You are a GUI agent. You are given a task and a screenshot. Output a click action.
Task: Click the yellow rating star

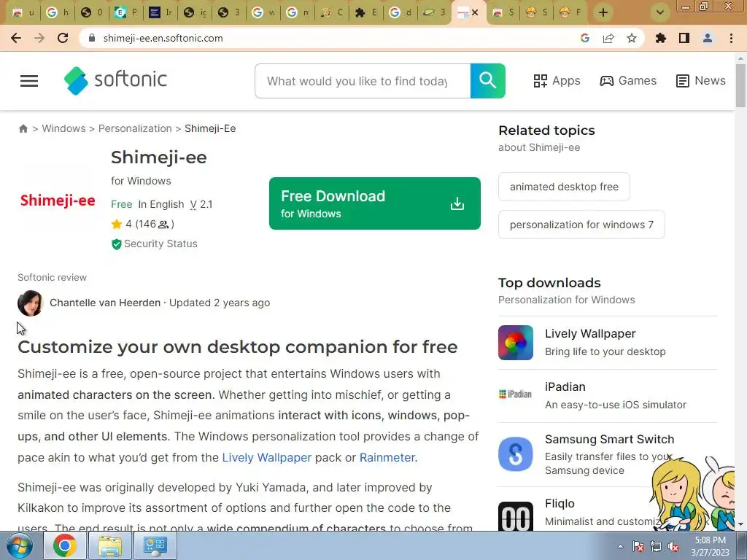117,225
